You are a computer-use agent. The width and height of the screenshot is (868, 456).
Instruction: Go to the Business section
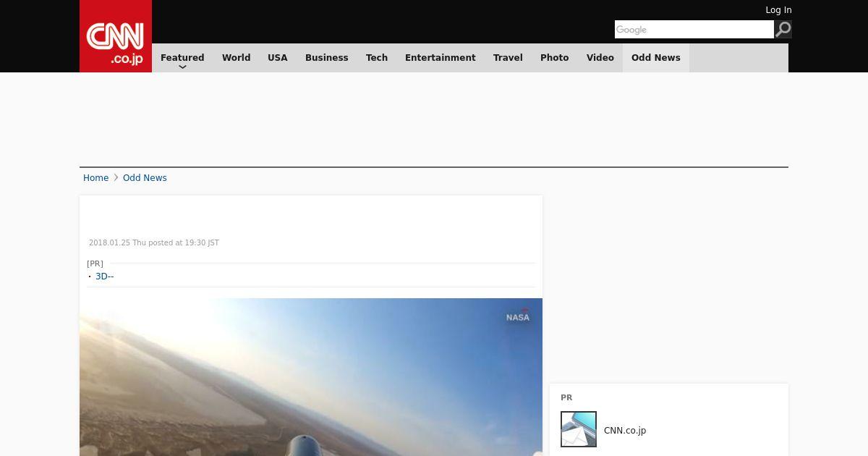[x=326, y=58]
